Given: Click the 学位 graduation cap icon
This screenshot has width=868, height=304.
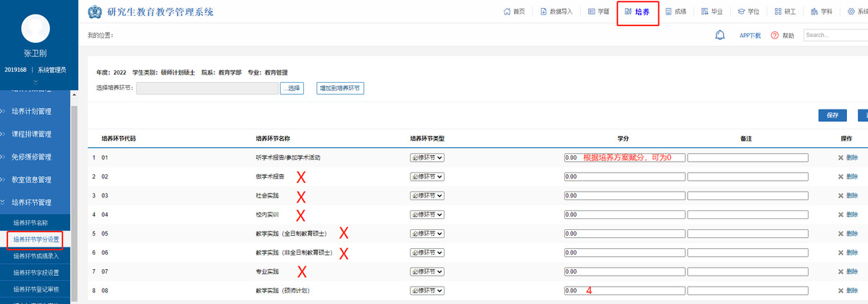Looking at the screenshot, I should pyautogui.click(x=741, y=12).
